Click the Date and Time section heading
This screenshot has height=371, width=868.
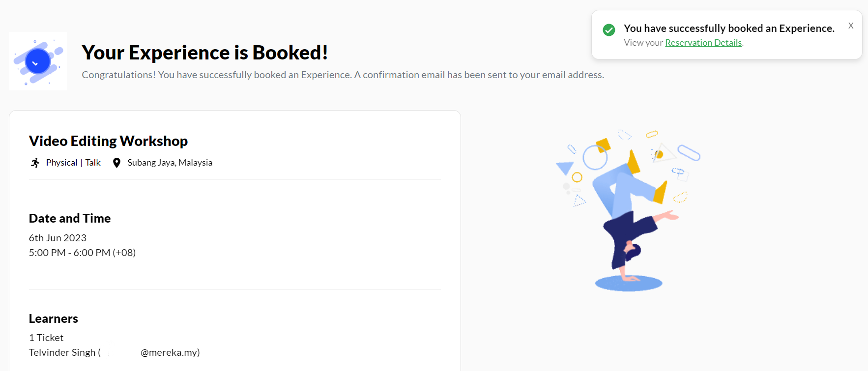pos(70,218)
